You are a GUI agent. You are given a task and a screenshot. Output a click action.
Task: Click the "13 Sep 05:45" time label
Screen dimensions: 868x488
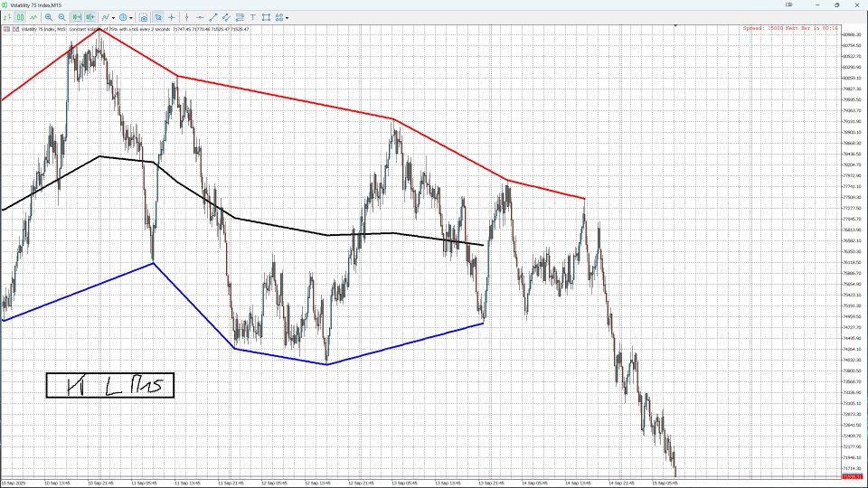click(405, 483)
